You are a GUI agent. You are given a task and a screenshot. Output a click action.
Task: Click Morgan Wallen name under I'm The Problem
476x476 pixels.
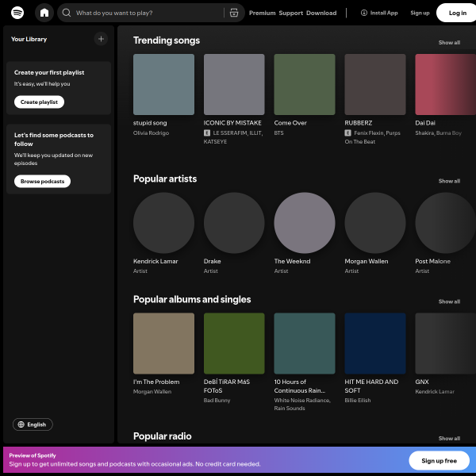[152, 392]
